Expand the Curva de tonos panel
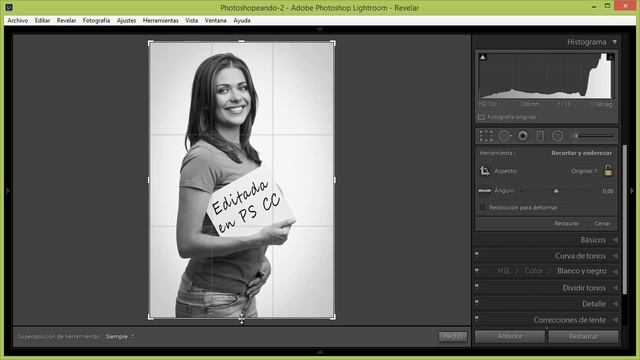Viewport: 640px width, 360px height. 615,256
